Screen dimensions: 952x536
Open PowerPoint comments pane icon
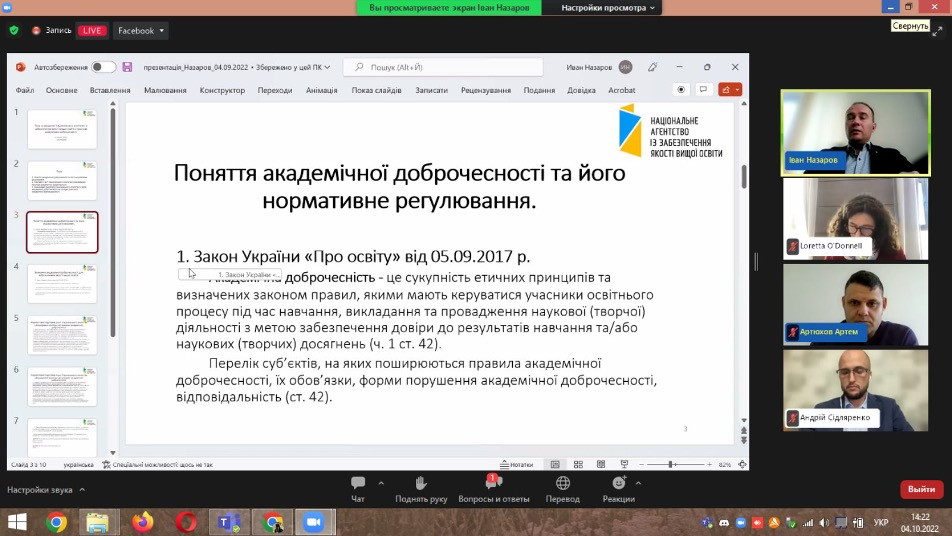(x=703, y=89)
